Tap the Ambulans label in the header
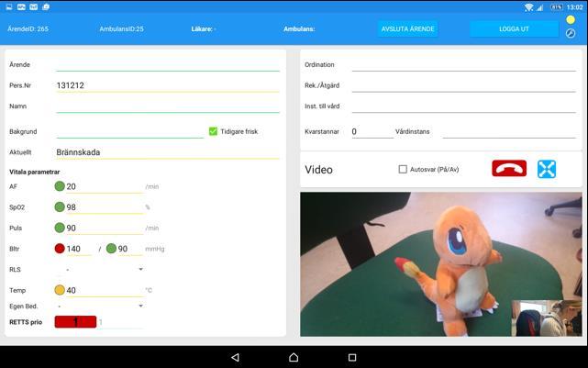 pyautogui.click(x=299, y=28)
